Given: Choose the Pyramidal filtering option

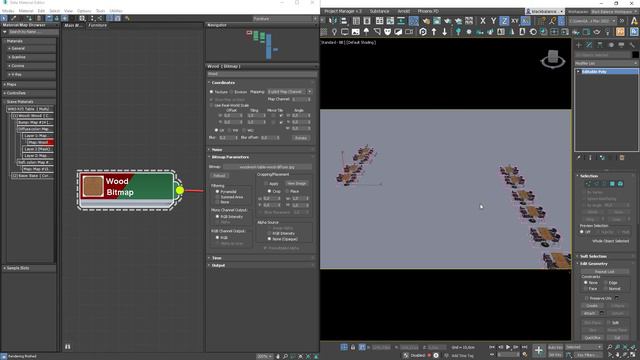Looking at the screenshot, I should click(218, 191).
